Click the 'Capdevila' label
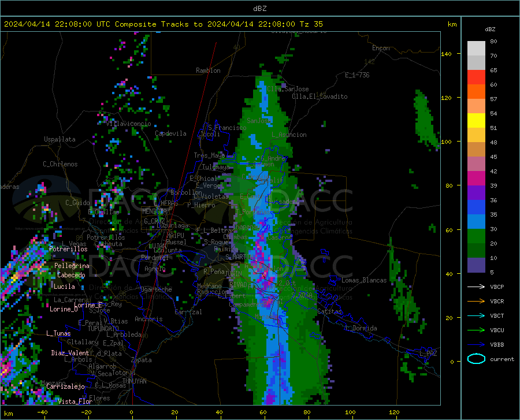520x420 pixels. tap(170, 133)
